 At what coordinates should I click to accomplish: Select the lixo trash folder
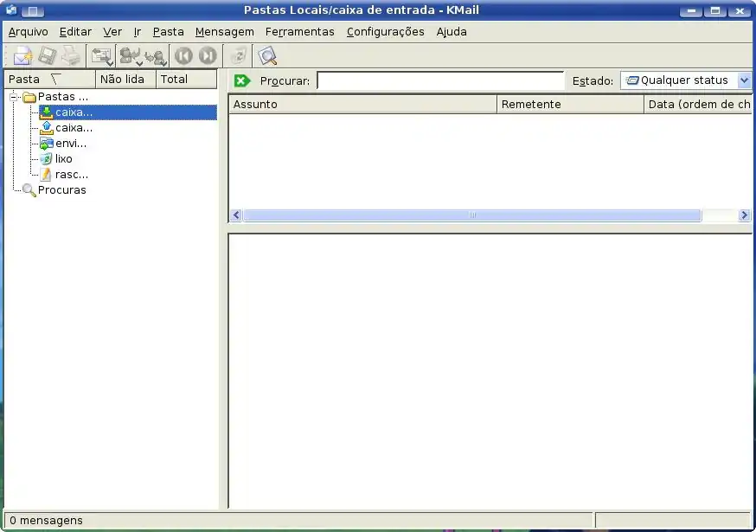point(63,159)
